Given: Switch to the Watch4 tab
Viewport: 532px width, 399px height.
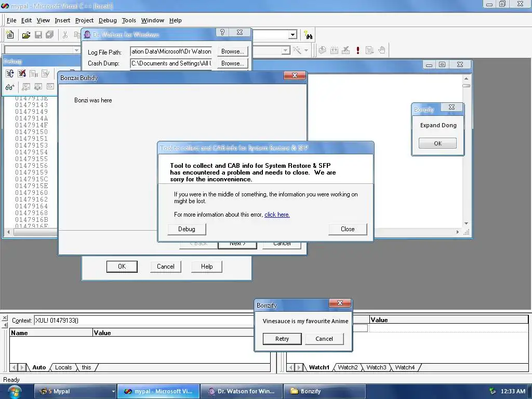Looking at the screenshot, I should tap(405, 367).
